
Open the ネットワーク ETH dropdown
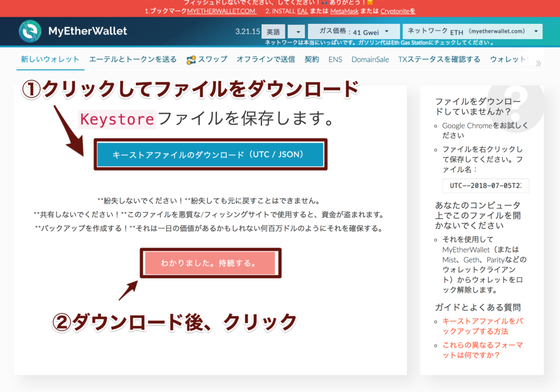click(x=472, y=31)
